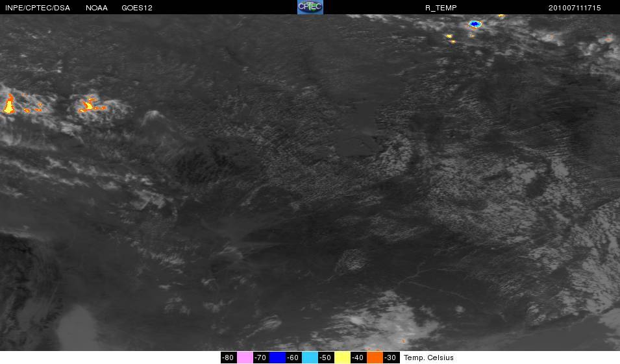The height and width of the screenshot is (364, 620).
Task: Click the 201007111715 timestamp
Action: [x=575, y=8]
